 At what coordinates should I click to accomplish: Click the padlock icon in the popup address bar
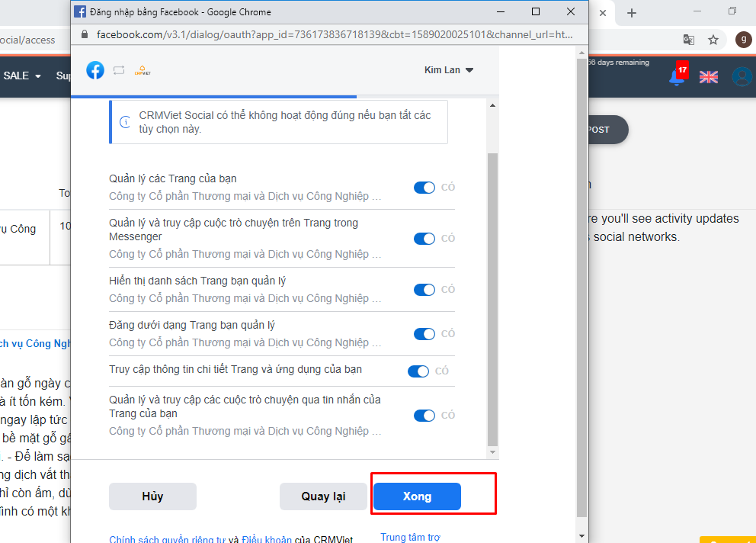tap(85, 34)
